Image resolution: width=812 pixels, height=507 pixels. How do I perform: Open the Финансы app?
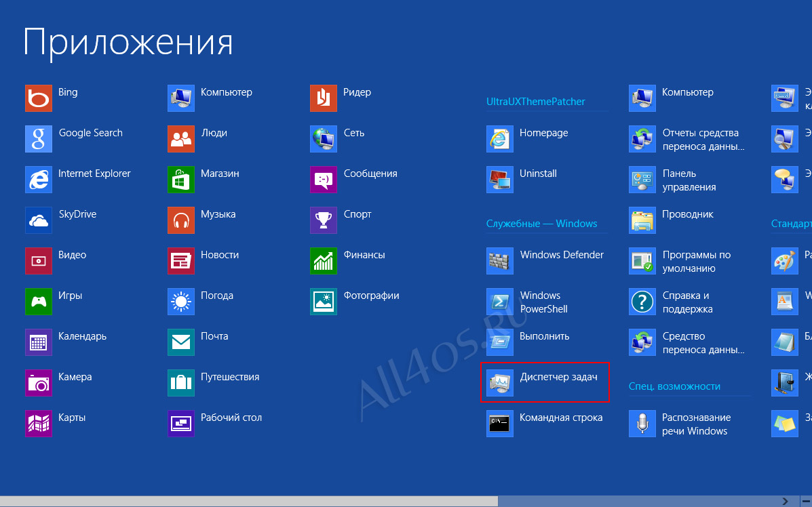pyautogui.click(x=323, y=261)
